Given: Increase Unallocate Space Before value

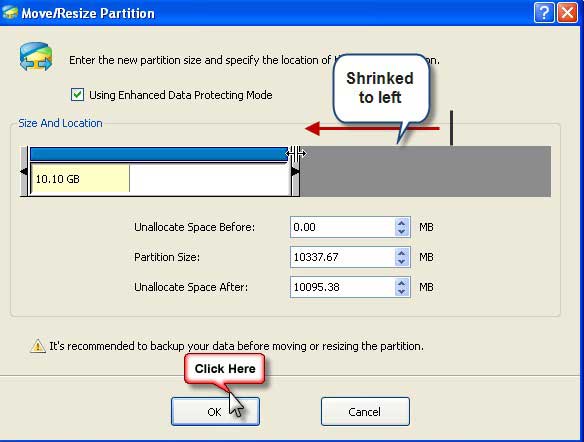Looking at the screenshot, I should coord(401,223).
